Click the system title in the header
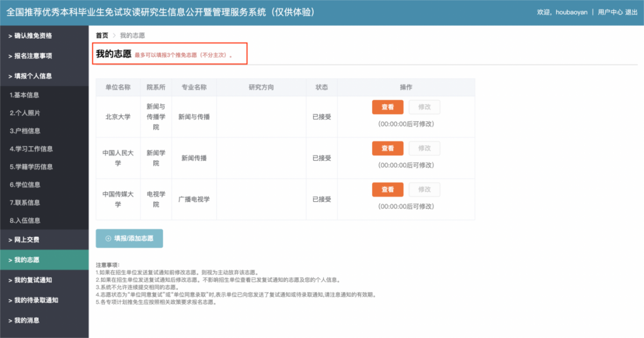The height and width of the screenshot is (338, 644). click(160, 13)
